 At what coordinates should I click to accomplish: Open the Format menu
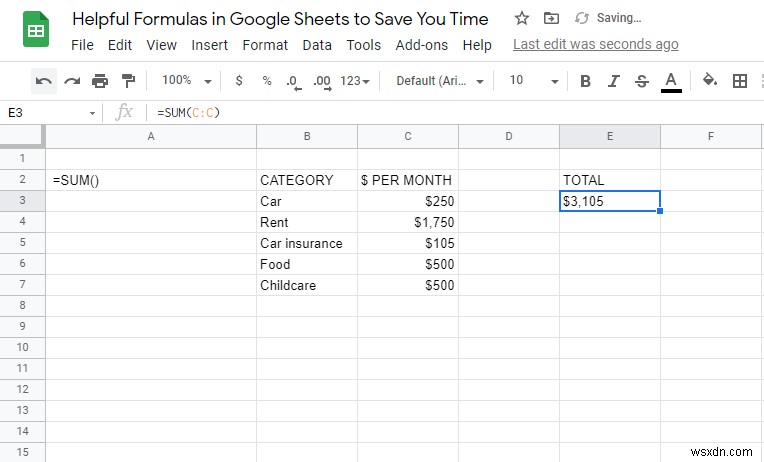click(265, 45)
